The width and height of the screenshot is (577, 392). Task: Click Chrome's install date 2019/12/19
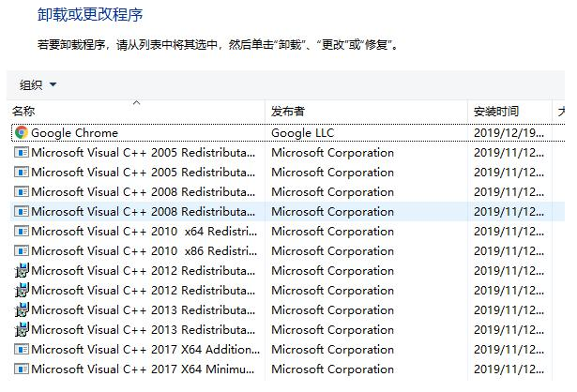tap(508, 133)
